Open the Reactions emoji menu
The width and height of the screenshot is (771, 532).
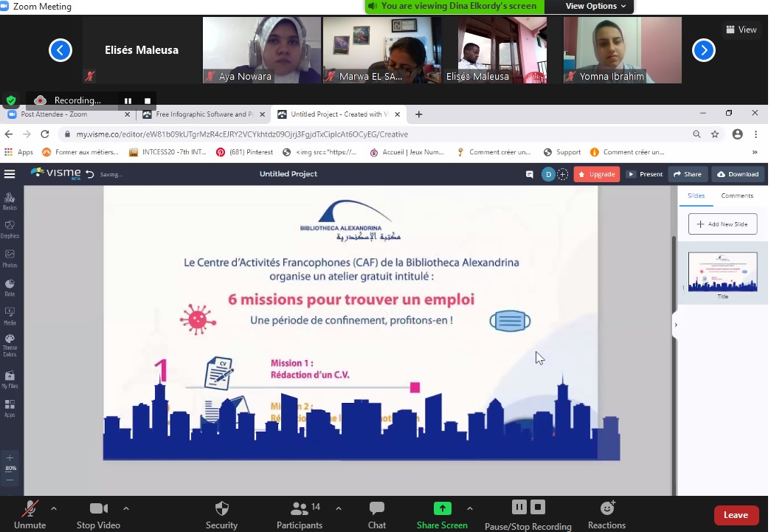(x=606, y=509)
